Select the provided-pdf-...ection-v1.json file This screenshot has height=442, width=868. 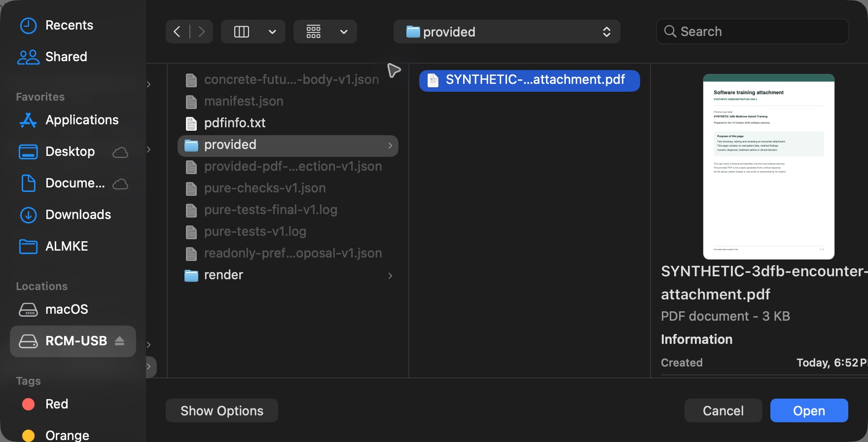288,166
